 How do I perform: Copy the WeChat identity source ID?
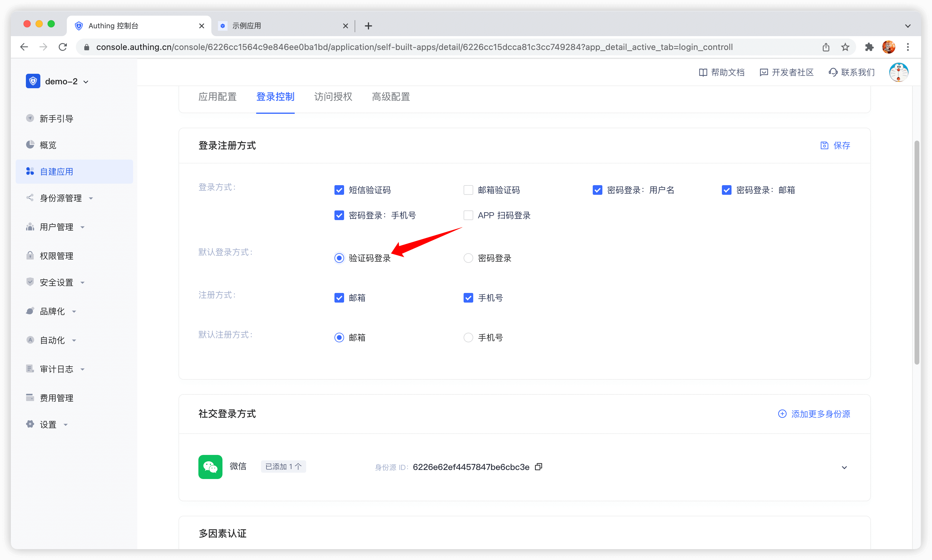point(539,467)
